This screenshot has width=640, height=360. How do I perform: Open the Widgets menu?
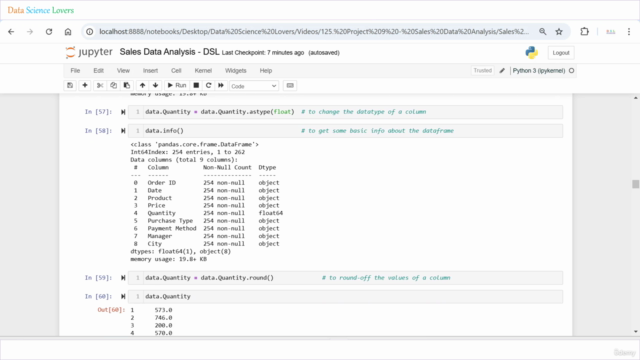coord(236,71)
